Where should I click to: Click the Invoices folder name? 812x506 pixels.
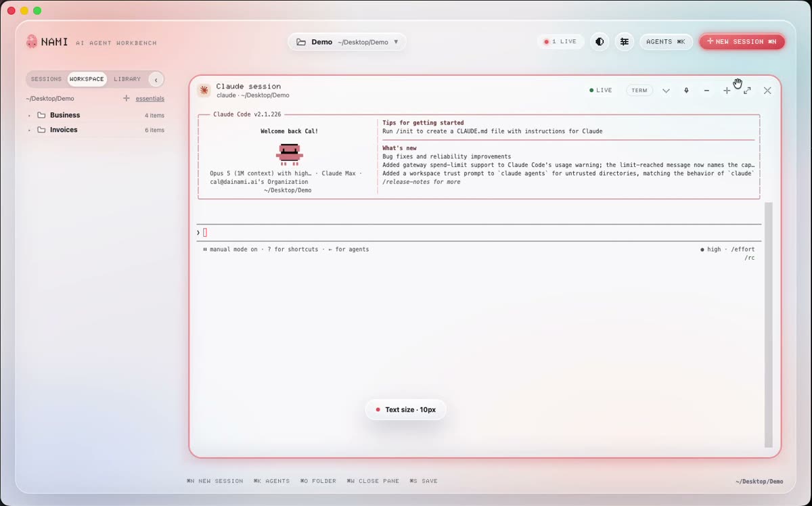click(64, 130)
